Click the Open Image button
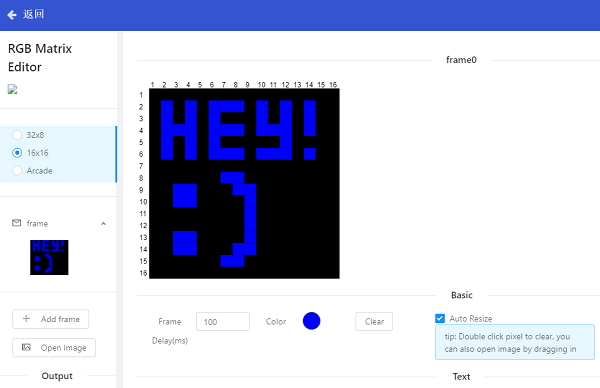 (x=54, y=348)
